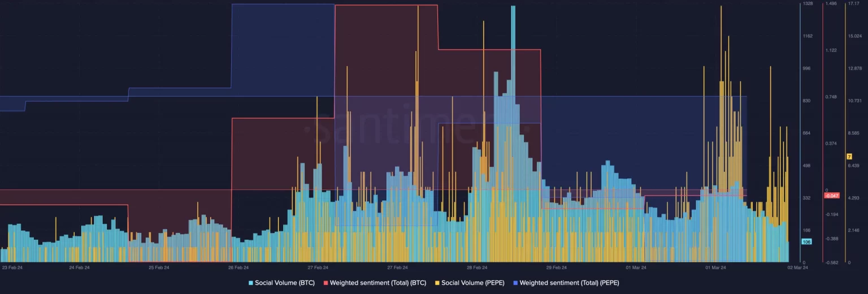This screenshot has height=294, width=868.
Task: Click the 17.17 PEPE volume axis label
Action: pyautogui.click(x=853, y=4)
